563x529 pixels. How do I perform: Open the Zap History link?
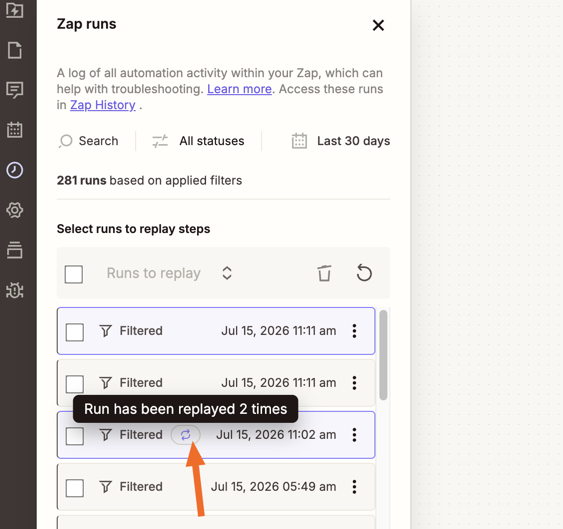click(103, 105)
